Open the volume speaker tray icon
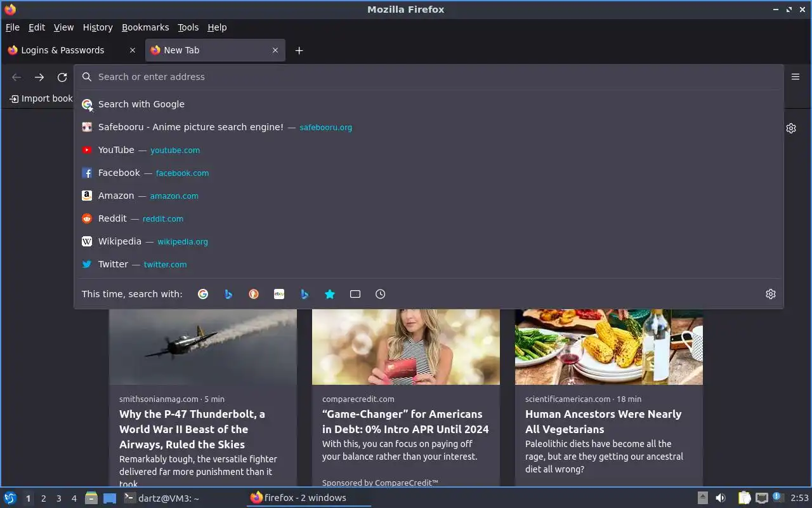 721,498
